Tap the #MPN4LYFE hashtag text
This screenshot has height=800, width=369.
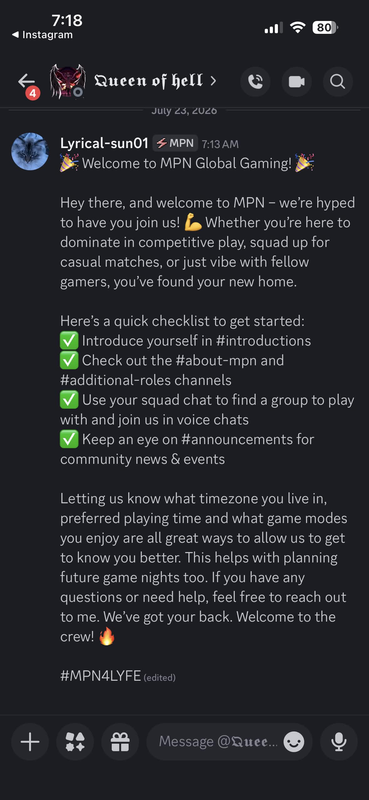tap(101, 676)
